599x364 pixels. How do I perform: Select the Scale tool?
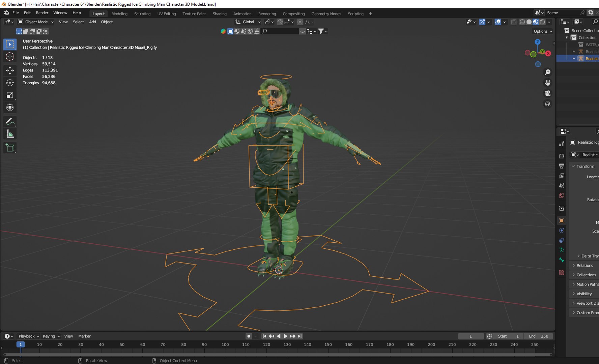point(10,95)
